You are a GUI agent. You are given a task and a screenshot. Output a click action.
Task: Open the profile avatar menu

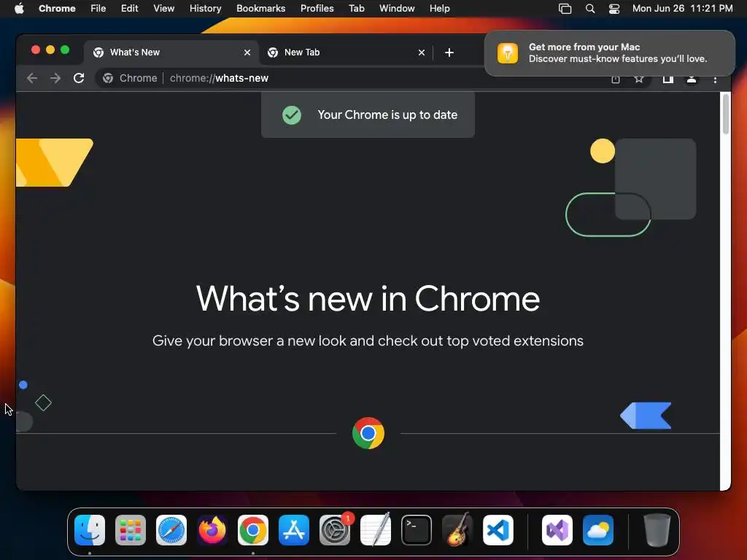[x=692, y=79]
